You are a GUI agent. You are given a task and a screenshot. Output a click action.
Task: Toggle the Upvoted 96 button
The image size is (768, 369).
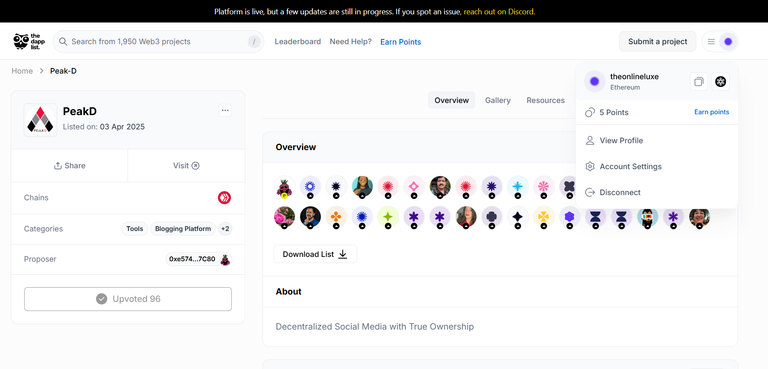[x=128, y=299]
